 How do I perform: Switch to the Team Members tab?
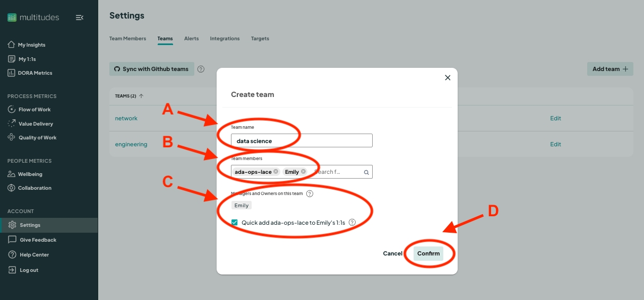click(127, 39)
